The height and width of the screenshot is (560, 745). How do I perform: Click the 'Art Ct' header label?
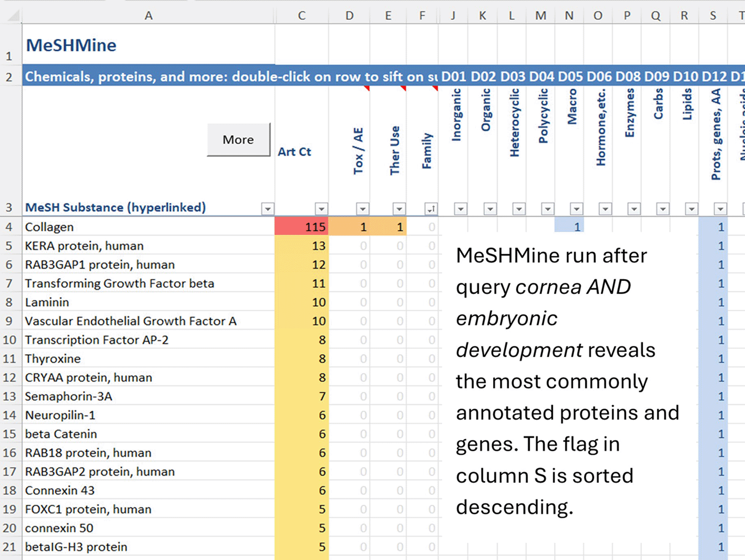click(x=294, y=152)
